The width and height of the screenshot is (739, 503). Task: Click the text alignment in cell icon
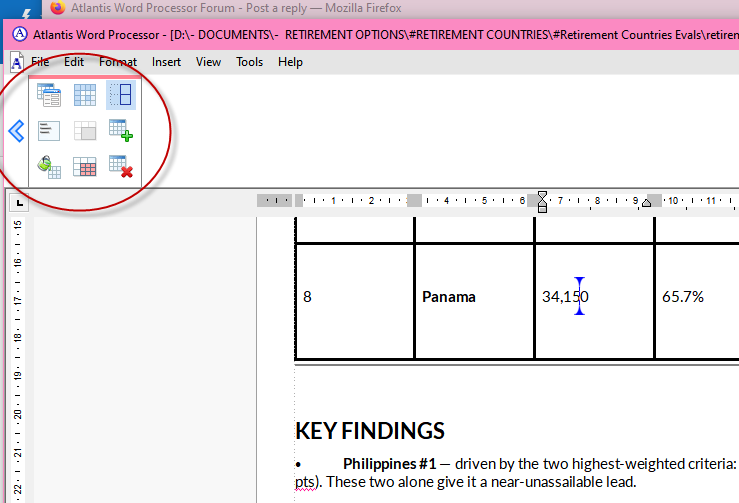49,130
